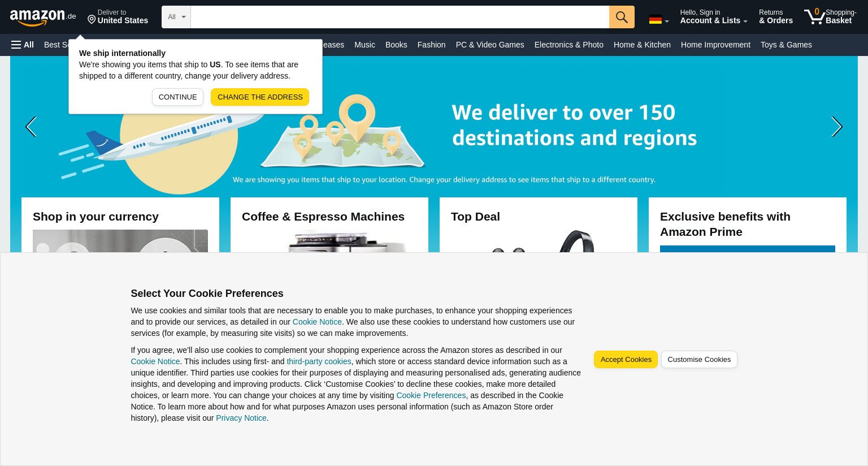Click the orange search magnifier button
The height and width of the screenshot is (466, 868).
coord(622,17)
